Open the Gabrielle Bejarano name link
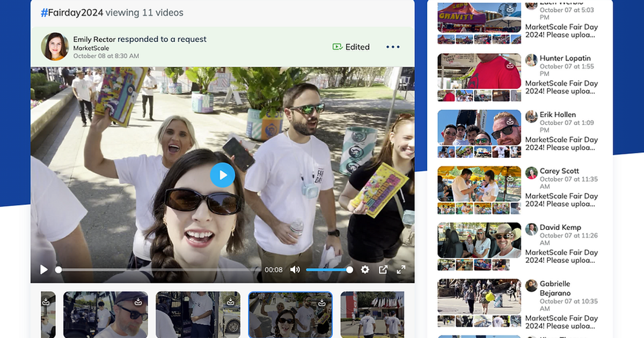The image size is (644, 338). pyautogui.click(x=555, y=288)
